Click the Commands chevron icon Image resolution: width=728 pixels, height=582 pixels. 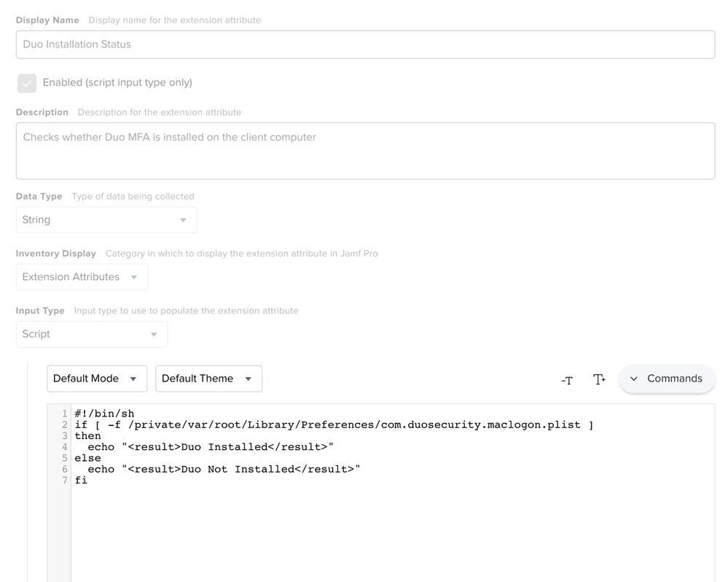click(x=634, y=379)
